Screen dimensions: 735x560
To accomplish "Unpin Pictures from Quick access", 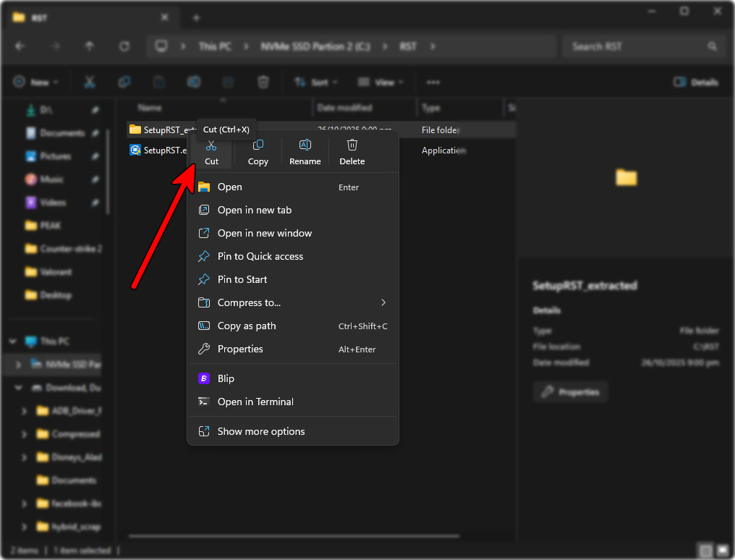I will [x=95, y=156].
